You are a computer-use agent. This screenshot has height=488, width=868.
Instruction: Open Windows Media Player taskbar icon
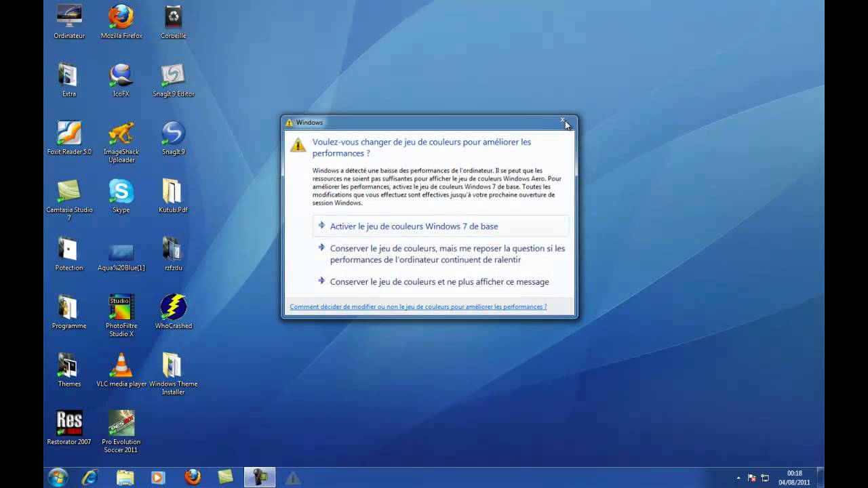157,477
